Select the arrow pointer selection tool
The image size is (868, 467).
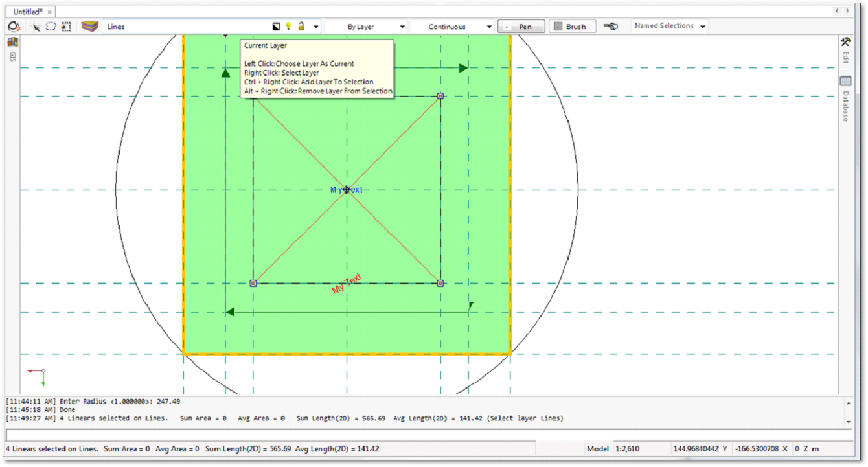pyautogui.click(x=37, y=27)
